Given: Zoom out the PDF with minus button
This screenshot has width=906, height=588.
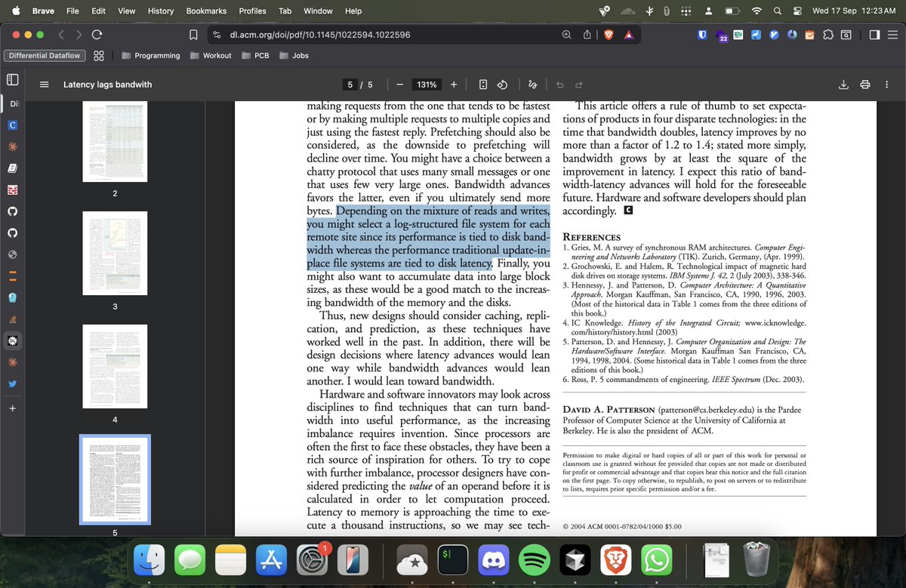Looking at the screenshot, I should coord(399,85).
